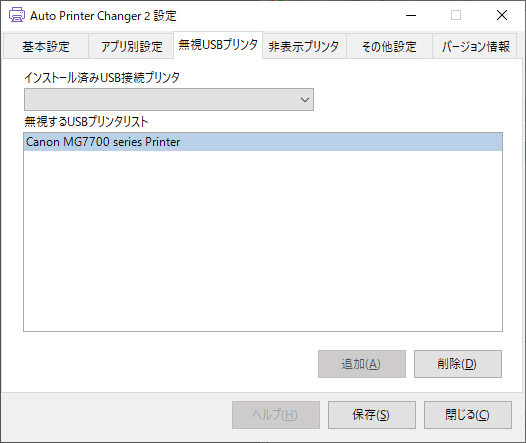Switch to the アプリ別設定 tab
This screenshot has width=526, height=443.
coord(132,46)
